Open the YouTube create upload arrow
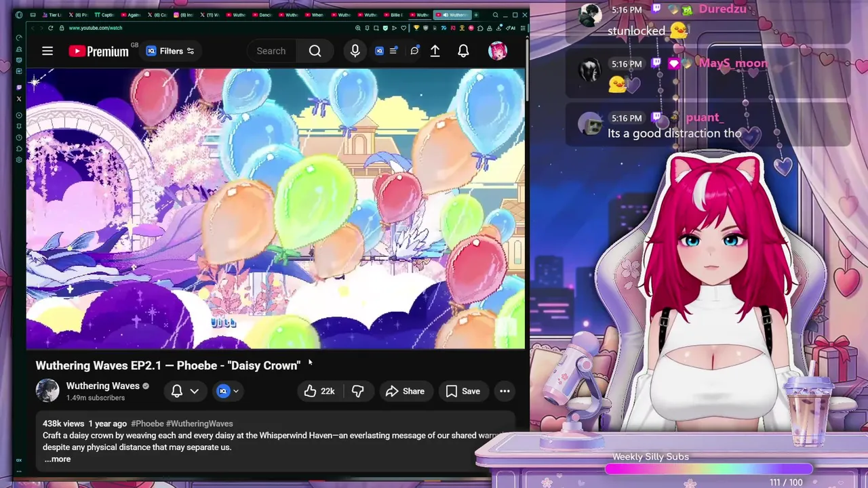 (435, 51)
